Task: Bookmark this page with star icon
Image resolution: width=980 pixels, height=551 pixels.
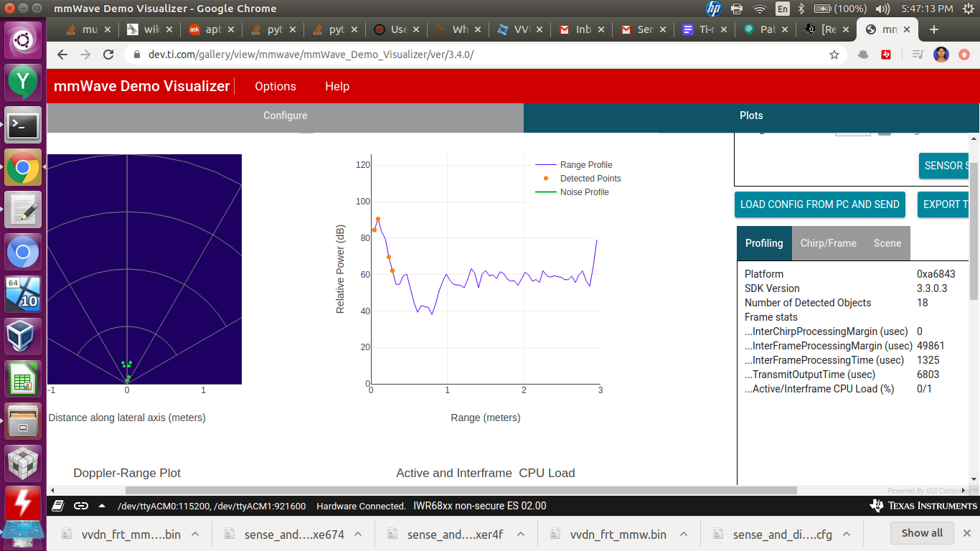Action: click(834, 55)
